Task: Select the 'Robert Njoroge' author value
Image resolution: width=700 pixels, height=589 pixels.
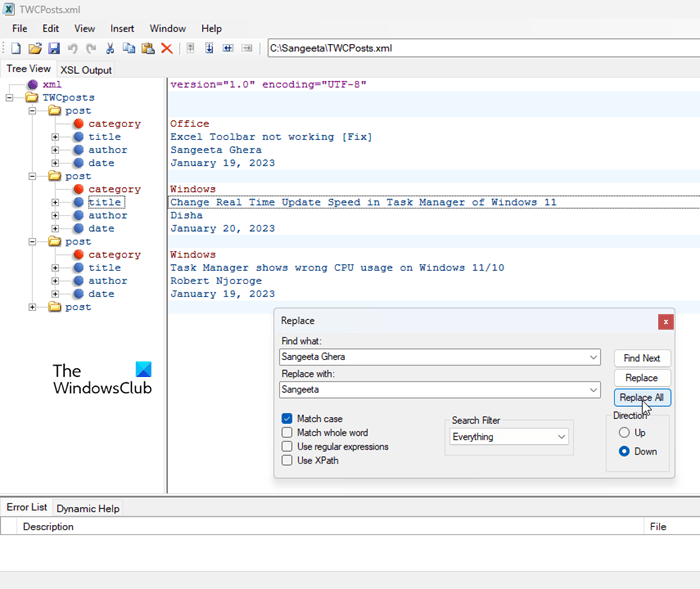Action: click(216, 281)
